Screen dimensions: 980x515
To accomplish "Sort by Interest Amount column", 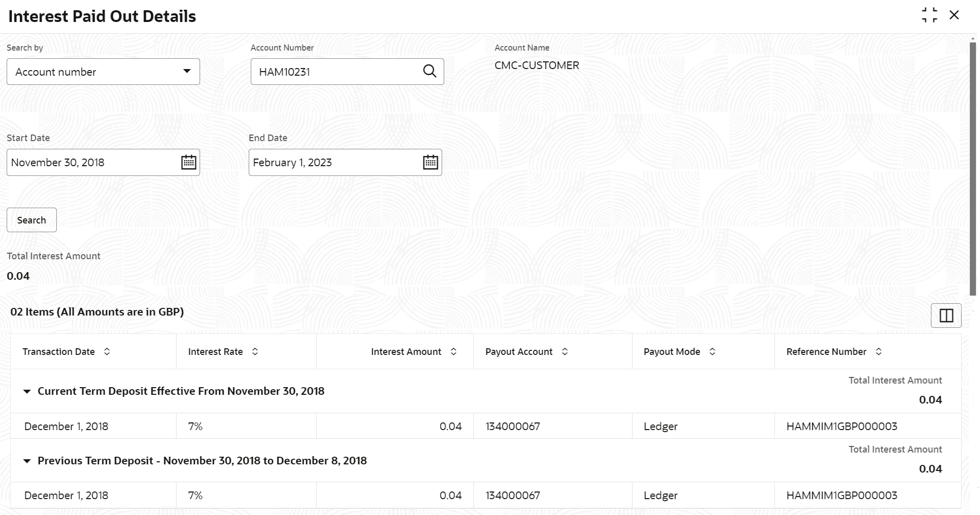I will [453, 352].
